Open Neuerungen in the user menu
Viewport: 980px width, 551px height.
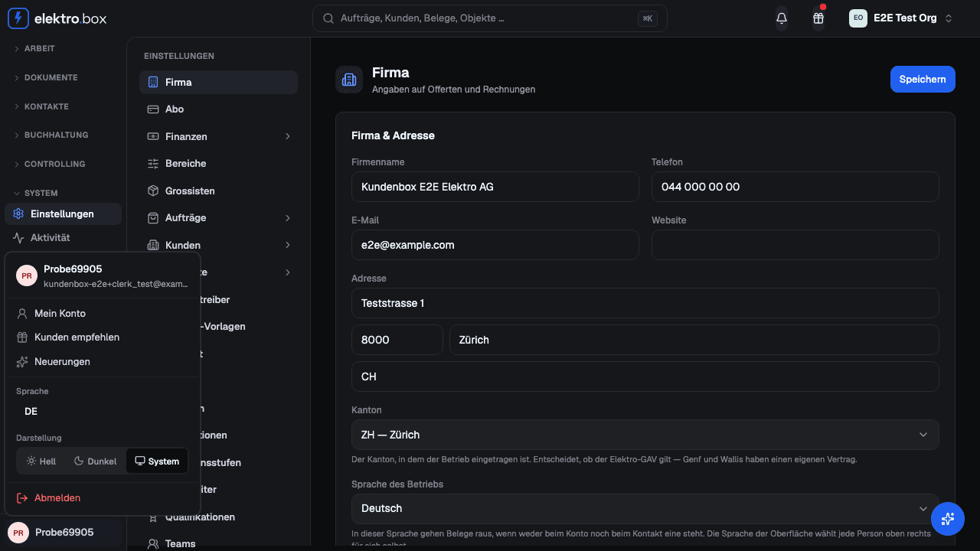coord(103,361)
